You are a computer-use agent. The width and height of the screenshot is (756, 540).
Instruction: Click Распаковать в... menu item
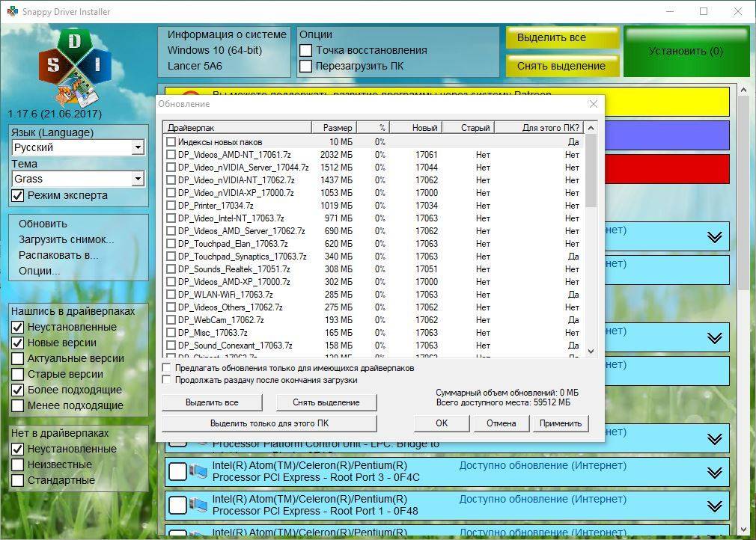[x=58, y=255]
